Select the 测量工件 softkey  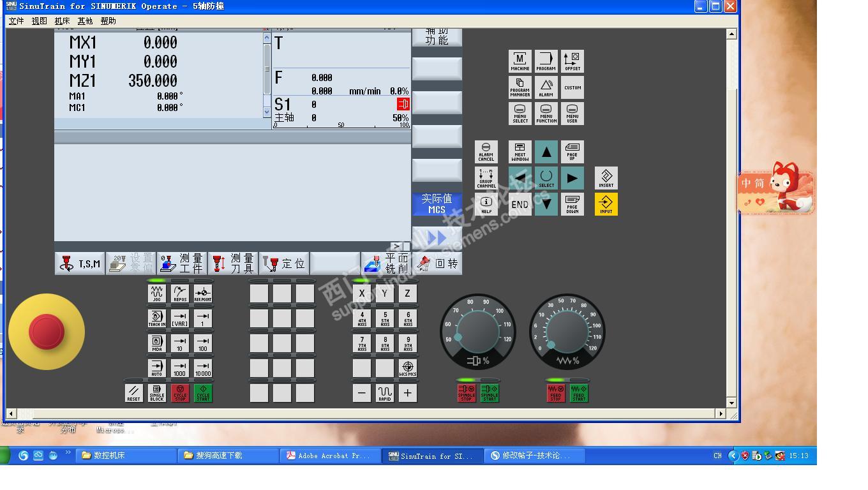click(182, 264)
